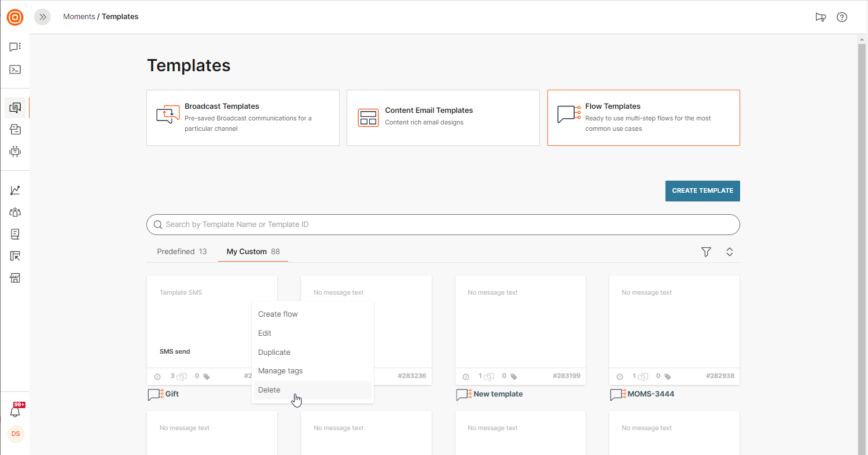
Task: Expand the sidebar with double-chevron button
Action: click(x=42, y=17)
